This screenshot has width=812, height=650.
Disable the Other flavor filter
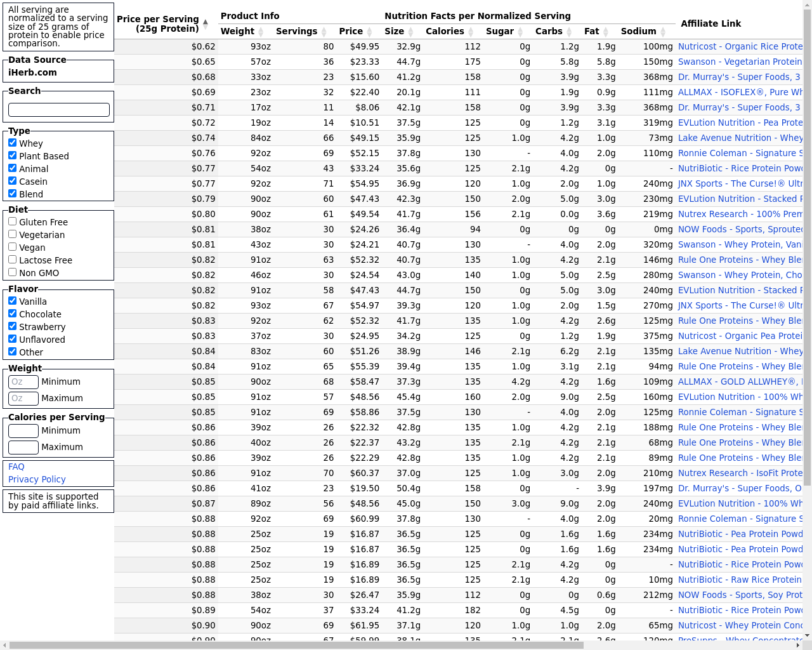pyautogui.click(x=12, y=352)
